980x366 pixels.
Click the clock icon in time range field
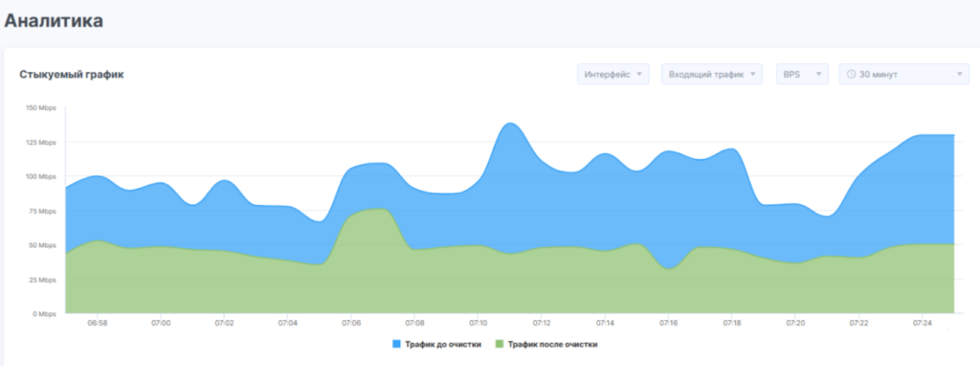point(851,75)
